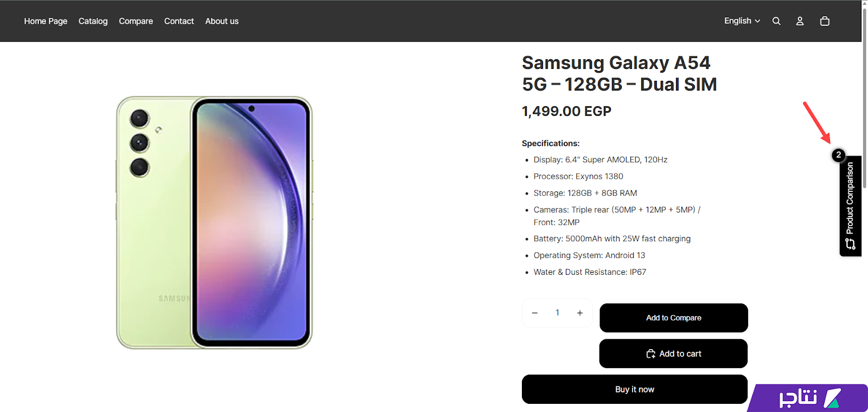868x412 pixels.
Task: Click the cart icon inside Add to cart
Action: pyautogui.click(x=651, y=354)
